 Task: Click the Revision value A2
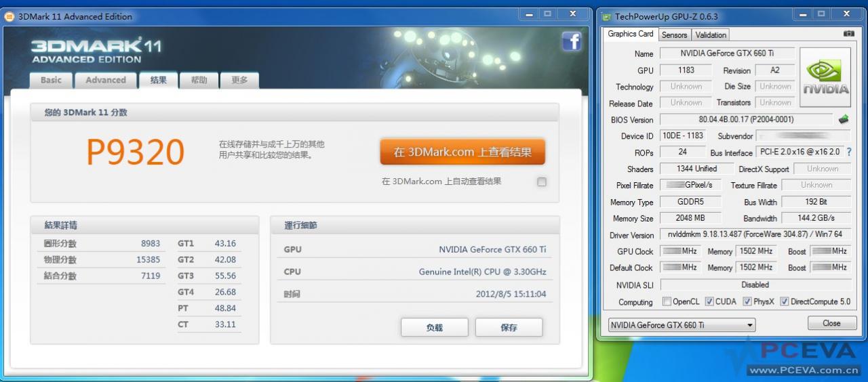(x=775, y=70)
